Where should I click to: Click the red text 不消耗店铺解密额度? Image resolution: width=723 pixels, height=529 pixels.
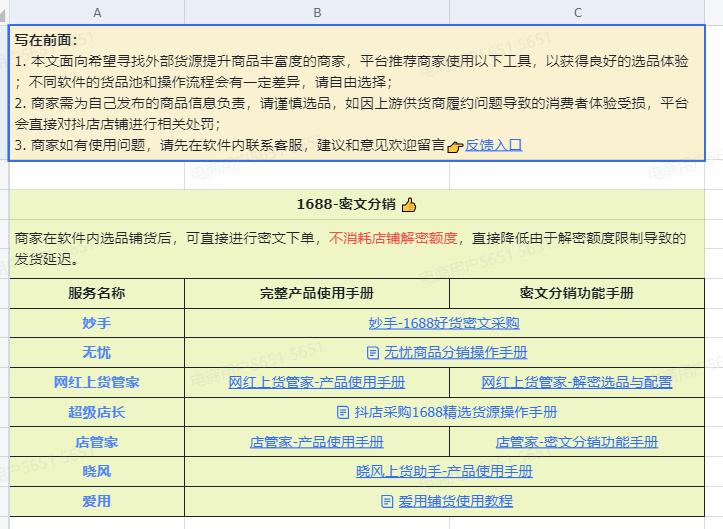pyautogui.click(x=393, y=238)
